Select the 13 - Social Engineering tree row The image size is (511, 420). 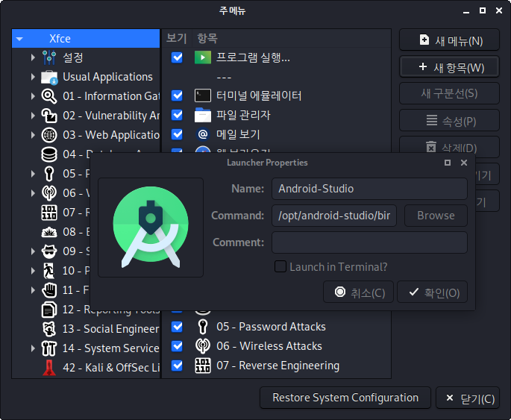point(86,329)
